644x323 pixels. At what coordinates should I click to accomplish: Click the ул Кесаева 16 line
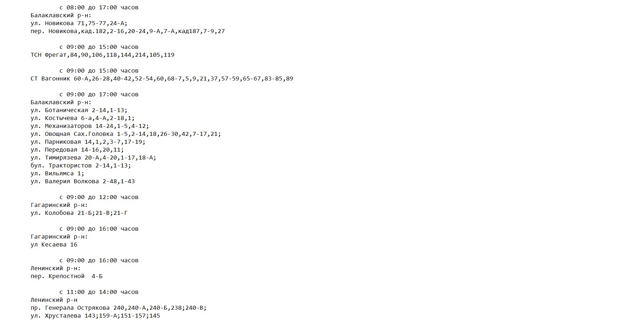[x=54, y=245]
